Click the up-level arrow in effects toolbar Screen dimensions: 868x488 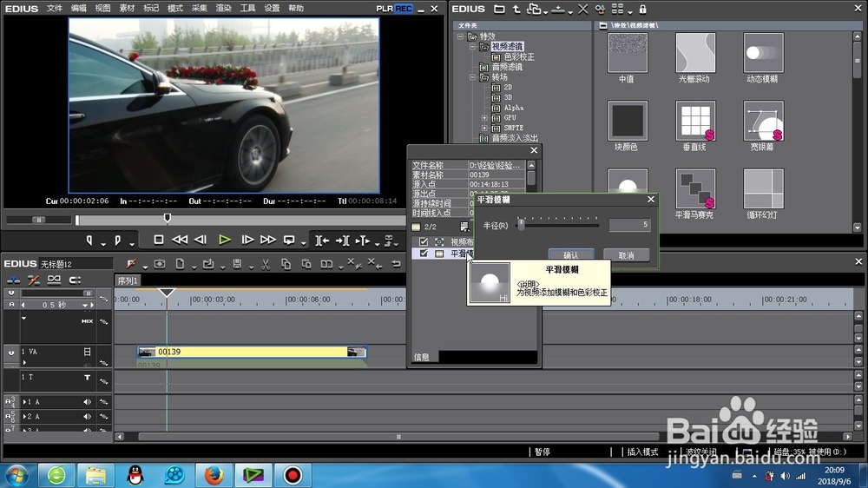[516, 9]
